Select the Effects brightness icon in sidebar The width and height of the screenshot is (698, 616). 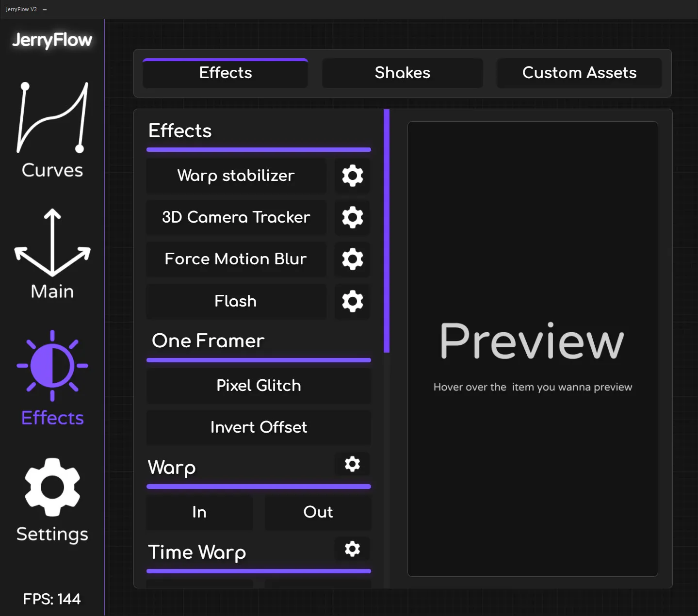(x=52, y=366)
